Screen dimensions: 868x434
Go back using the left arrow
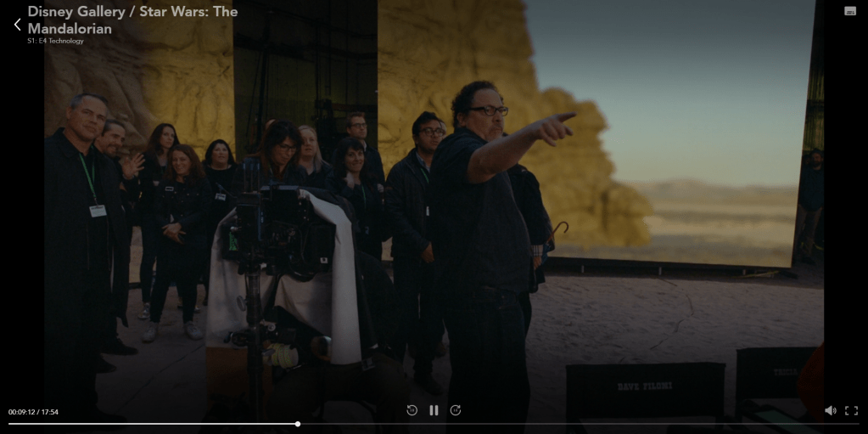(17, 25)
